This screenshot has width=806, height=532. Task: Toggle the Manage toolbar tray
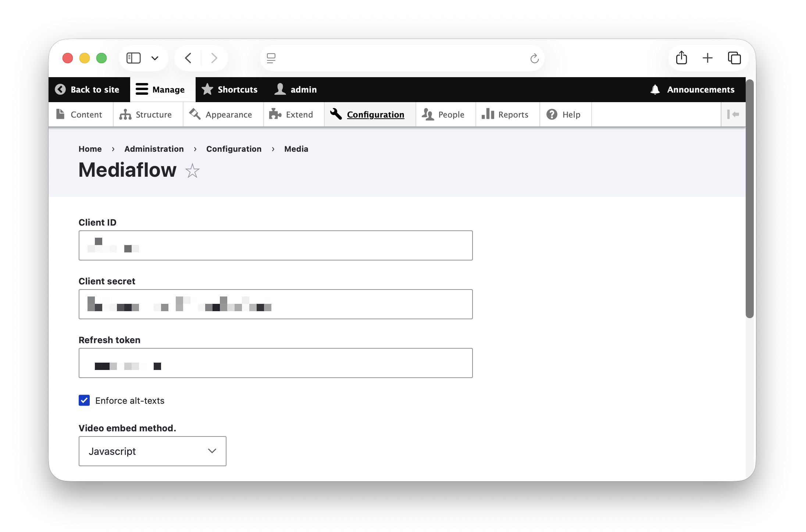point(161,90)
